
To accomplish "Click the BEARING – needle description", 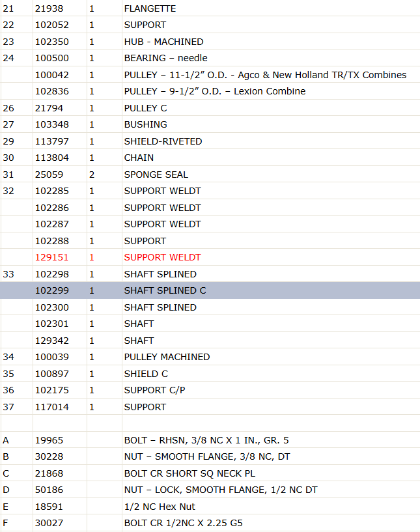I will point(165,58).
